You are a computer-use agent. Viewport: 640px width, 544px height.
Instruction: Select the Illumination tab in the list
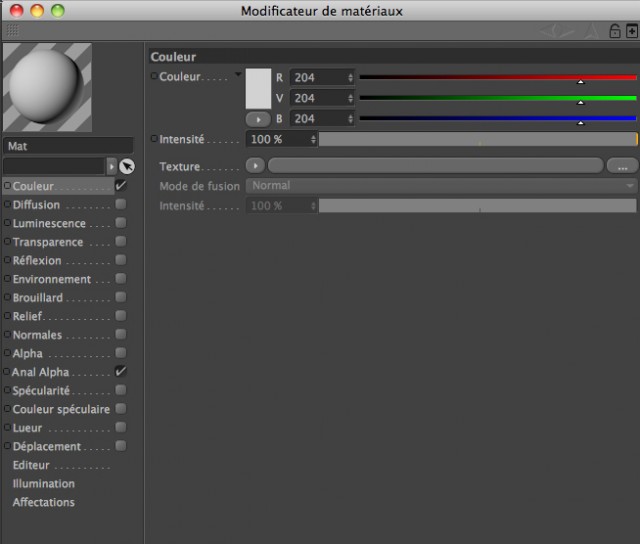(44, 484)
